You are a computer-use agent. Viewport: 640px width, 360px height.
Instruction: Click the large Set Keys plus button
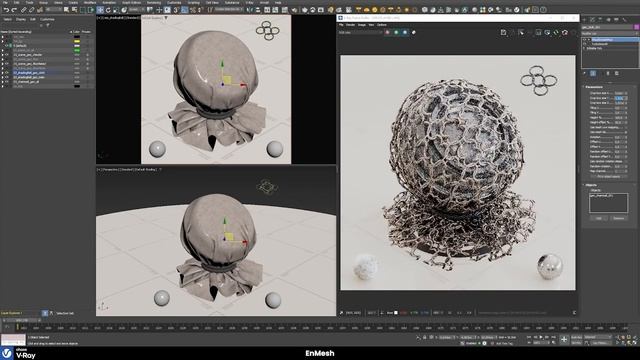coord(564,339)
